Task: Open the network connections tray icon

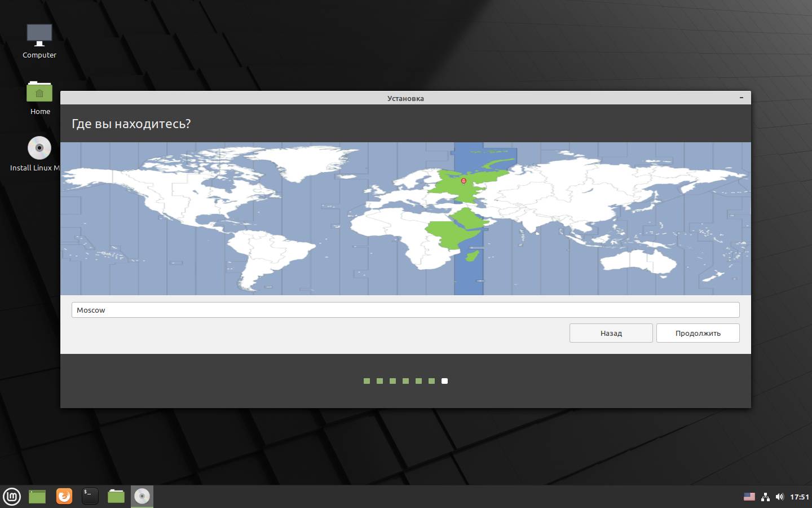Action: coord(765,497)
